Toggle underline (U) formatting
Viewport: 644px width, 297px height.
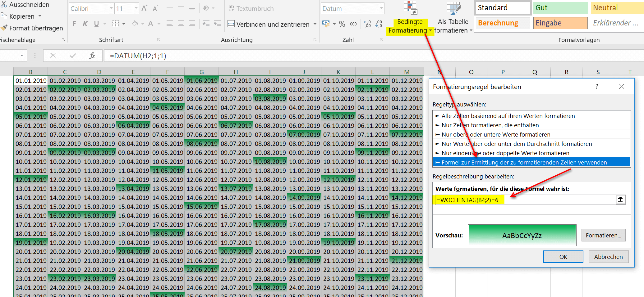(96, 24)
